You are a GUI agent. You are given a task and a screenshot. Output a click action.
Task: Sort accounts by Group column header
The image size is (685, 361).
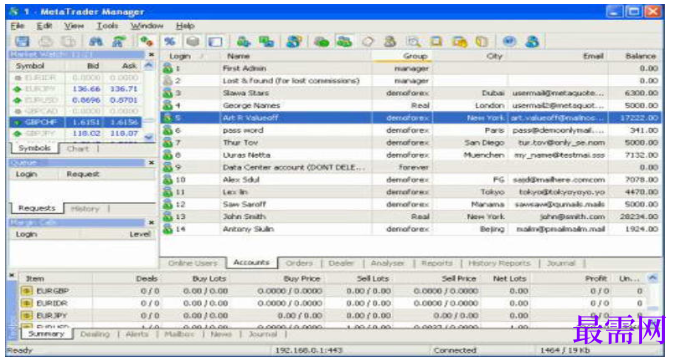402,56
